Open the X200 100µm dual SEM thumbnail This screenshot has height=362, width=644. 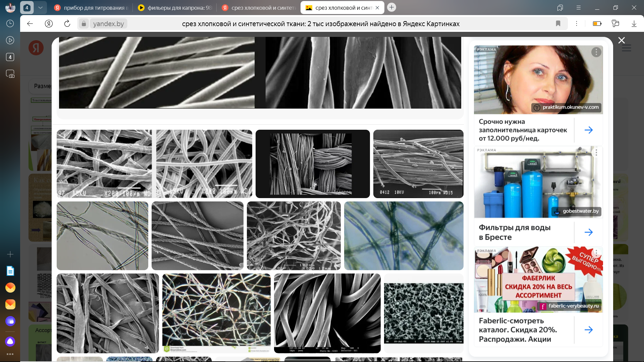coord(154,164)
